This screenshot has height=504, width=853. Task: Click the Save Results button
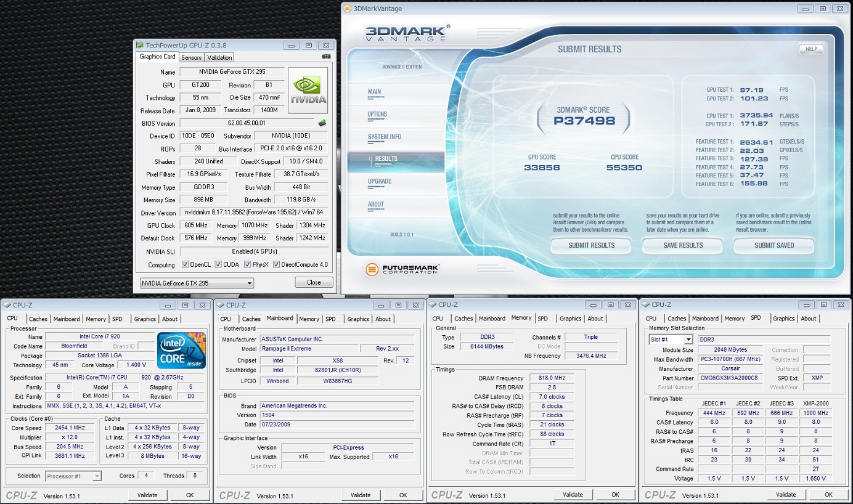click(683, 245)
